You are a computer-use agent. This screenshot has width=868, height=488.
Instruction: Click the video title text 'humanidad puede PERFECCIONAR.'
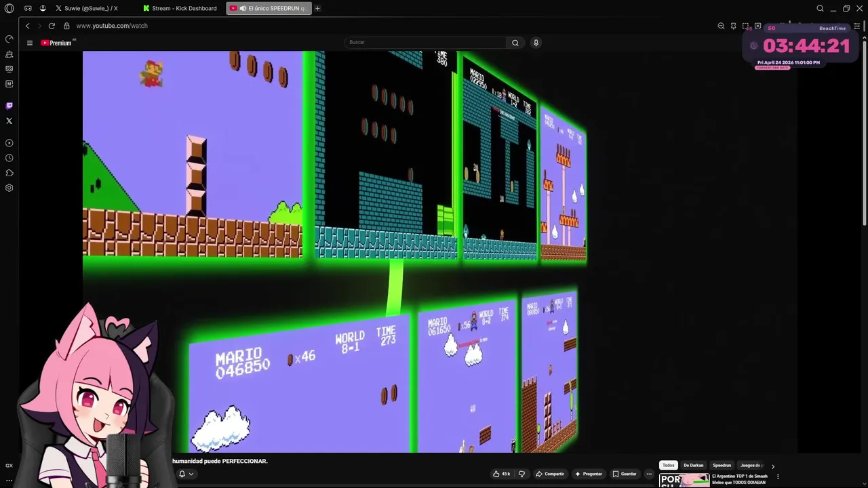pyautogui.click(x=220, y=461)
